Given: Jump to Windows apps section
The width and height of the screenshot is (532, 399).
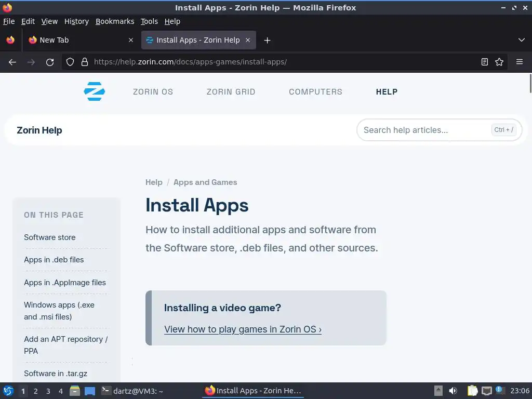Looking at the screenshot, I should point(59,311).
